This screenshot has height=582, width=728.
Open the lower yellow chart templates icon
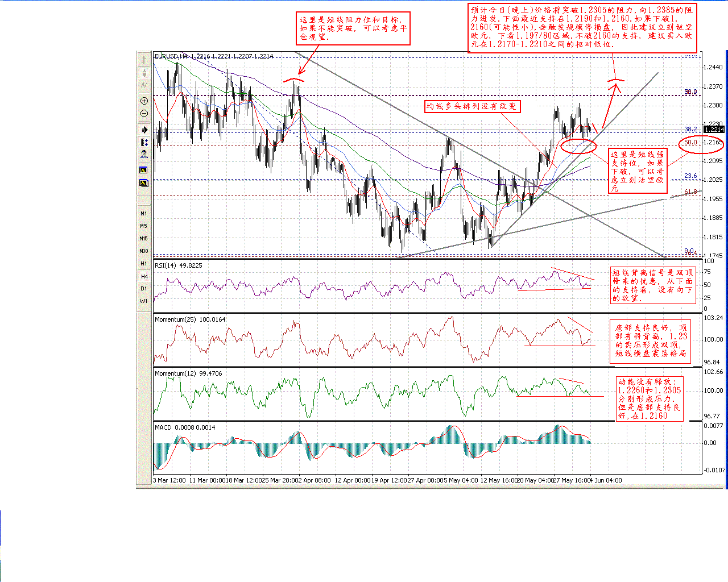144,183
